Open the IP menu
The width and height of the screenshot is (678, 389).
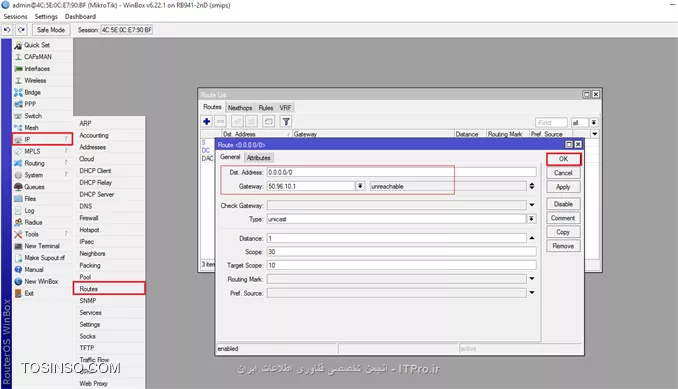(x=42, y=139)
